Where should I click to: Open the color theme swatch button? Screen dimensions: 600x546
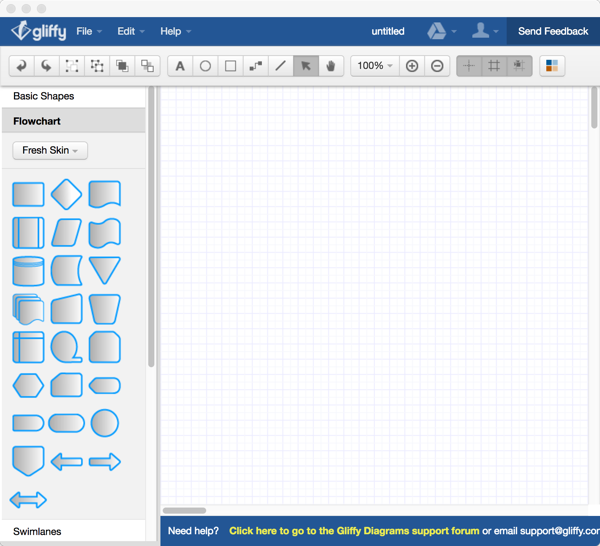pyautogui.click(x=552, y=66)
